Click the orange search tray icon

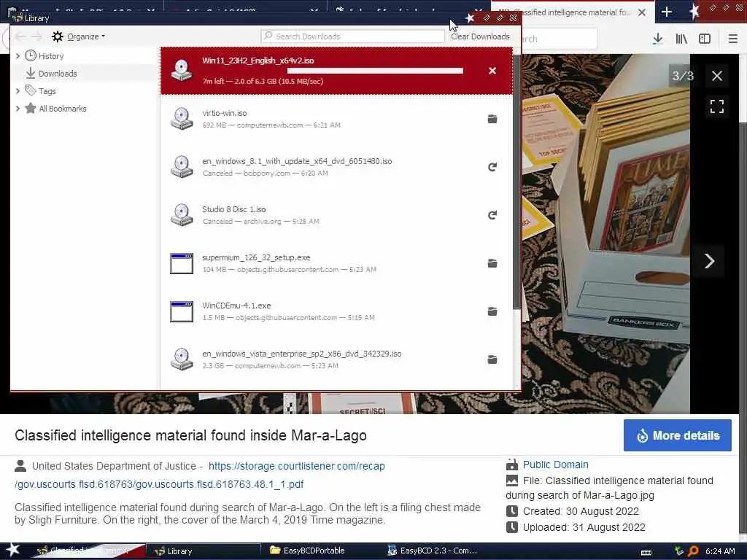(x=693, y=551)
